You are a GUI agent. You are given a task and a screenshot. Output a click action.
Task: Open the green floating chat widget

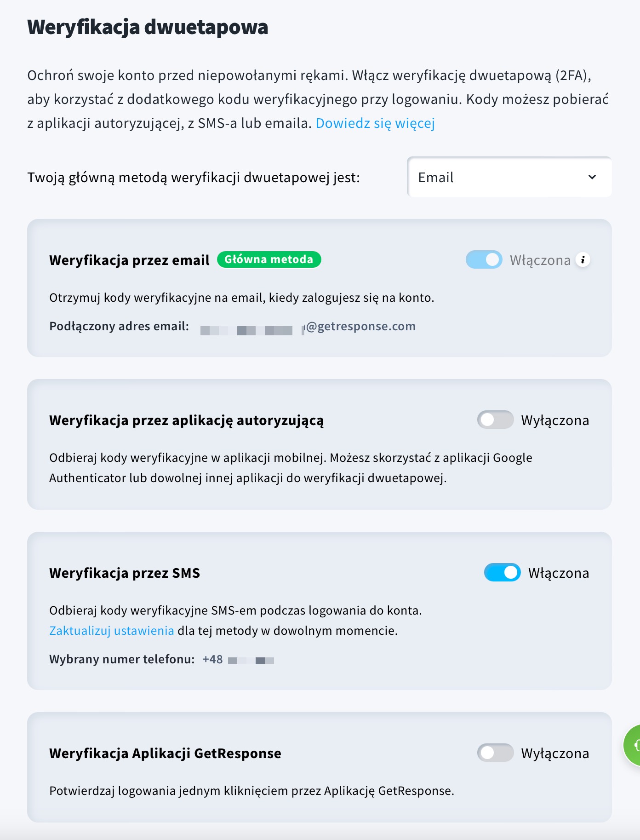click(632, 745)
